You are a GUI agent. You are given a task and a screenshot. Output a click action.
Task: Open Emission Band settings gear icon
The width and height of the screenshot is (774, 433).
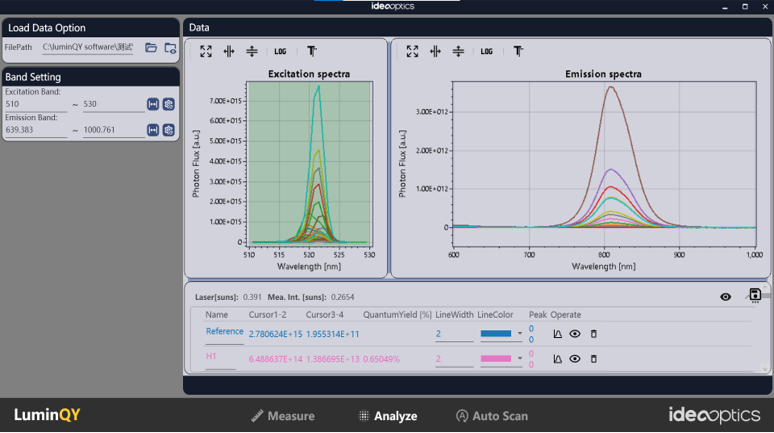pos(169,130)
